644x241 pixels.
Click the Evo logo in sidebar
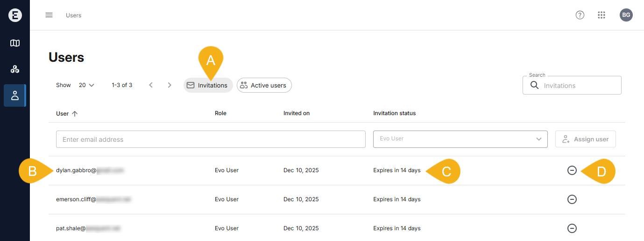pyautogui.click(x=15, y=15)
